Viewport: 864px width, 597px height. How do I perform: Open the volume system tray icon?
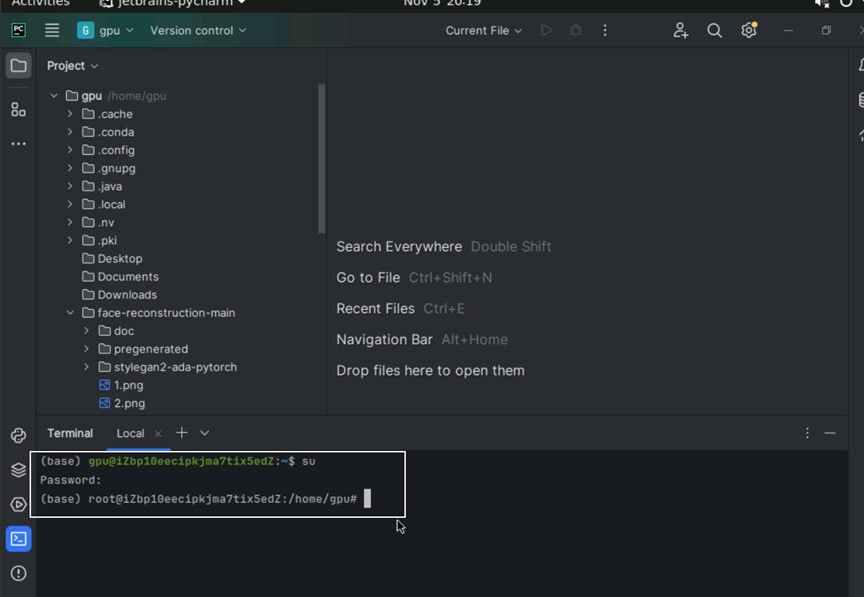[822, 3]
